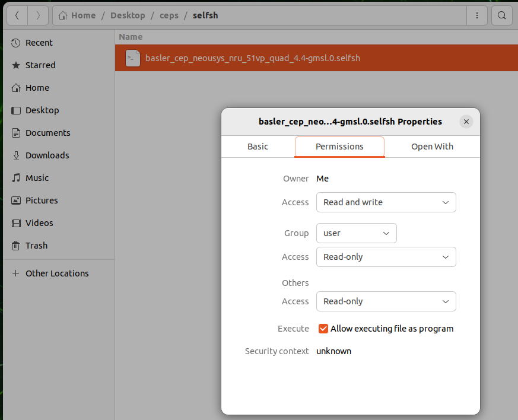Click the back navigation arrow
Image resolution: width=518 pixels, height=420 pixels.
click(x=17, y=15)
